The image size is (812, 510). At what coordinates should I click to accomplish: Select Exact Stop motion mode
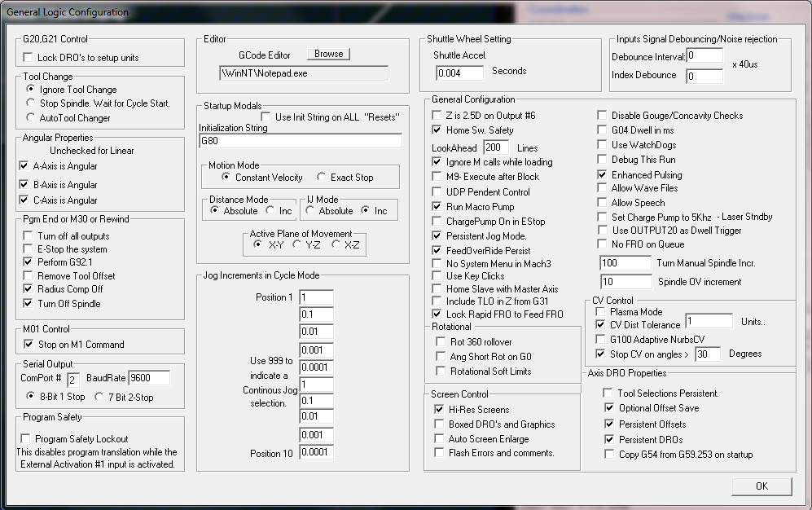point(322,177)
